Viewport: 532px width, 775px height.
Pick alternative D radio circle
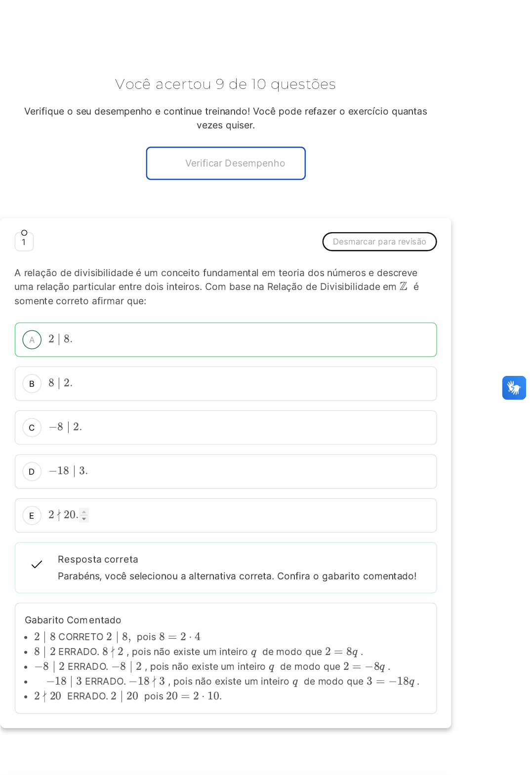(32, 471)
